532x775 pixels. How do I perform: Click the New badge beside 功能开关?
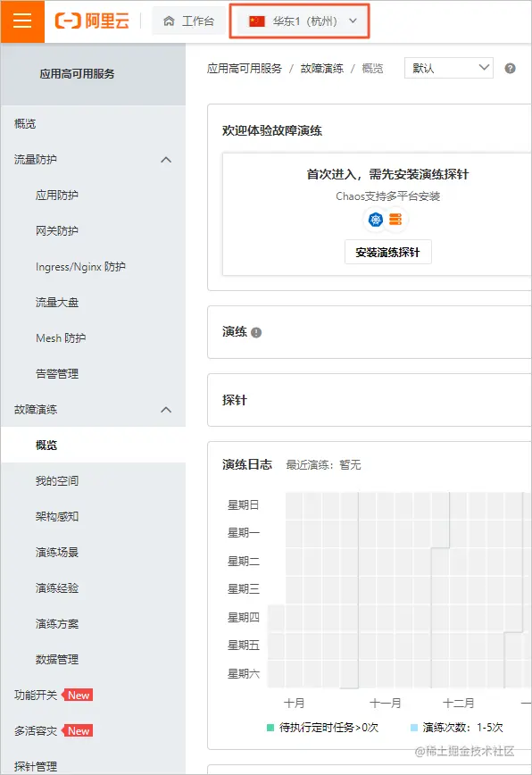77,694
